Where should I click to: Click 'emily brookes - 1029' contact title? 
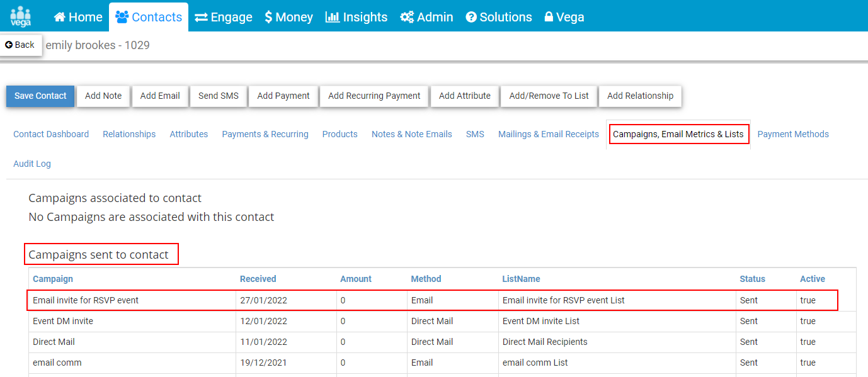[98, 45]
